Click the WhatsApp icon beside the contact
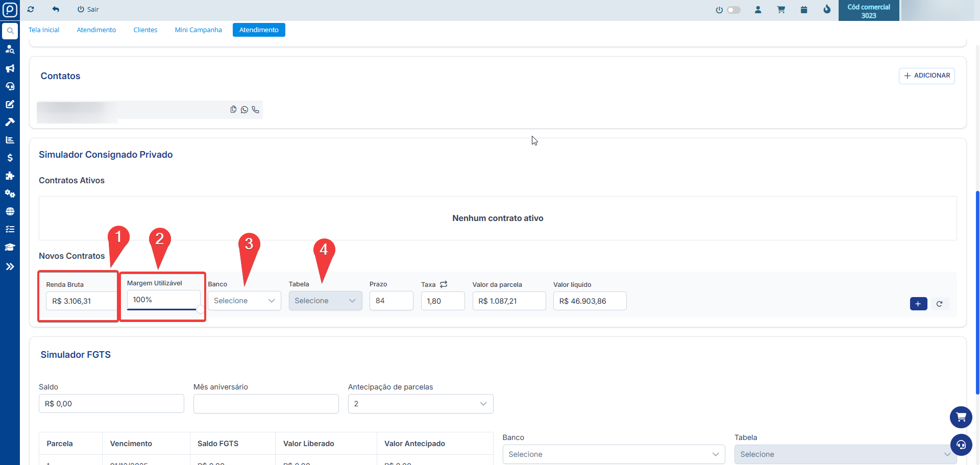Image resolution: width=980 pixels, height=465 pixels. 244,110
